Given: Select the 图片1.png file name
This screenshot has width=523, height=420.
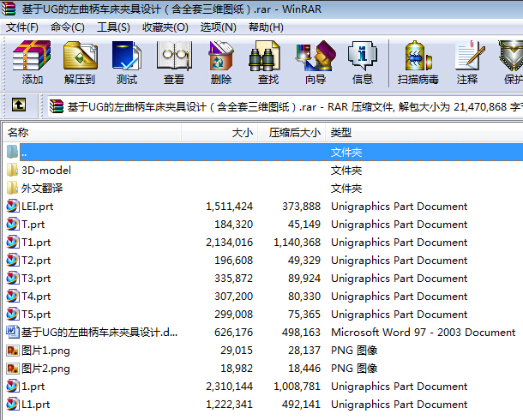Looking at the screenshot, I should point(45,351).
